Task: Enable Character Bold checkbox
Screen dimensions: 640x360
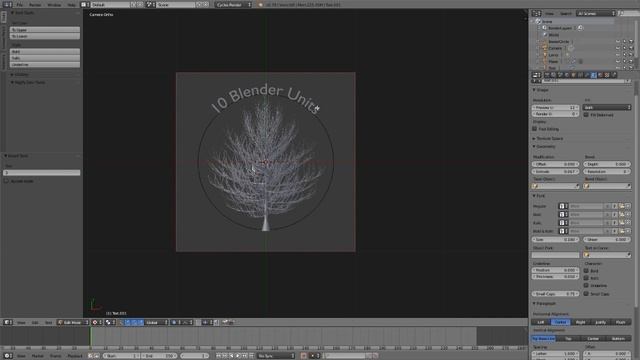Action: [586, 271]
